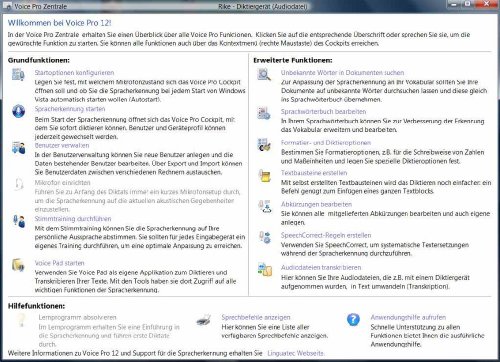500x362 pixels.
Task: Click the Hilfefunktionen: section heading
Action: coord(37,306)
